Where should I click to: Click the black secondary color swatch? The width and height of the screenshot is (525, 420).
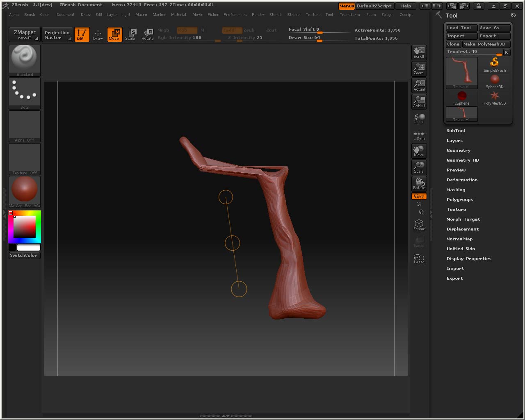click(12, 247)
